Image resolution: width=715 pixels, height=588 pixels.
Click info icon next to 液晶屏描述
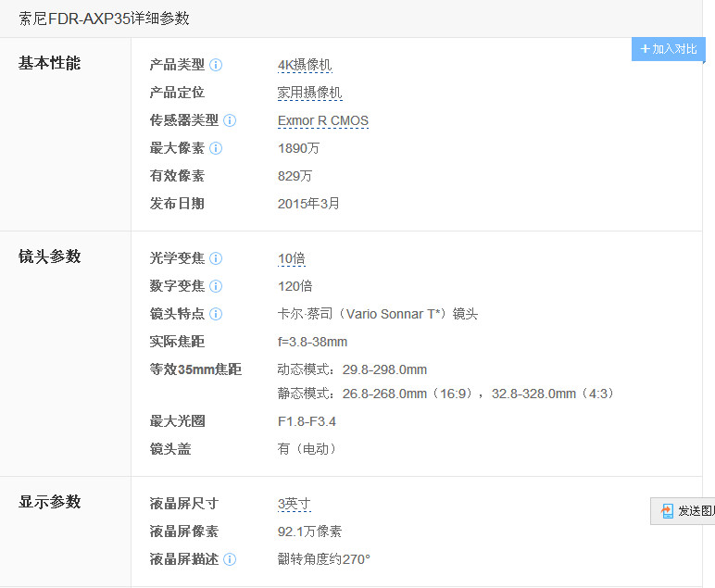coord(230,559)
